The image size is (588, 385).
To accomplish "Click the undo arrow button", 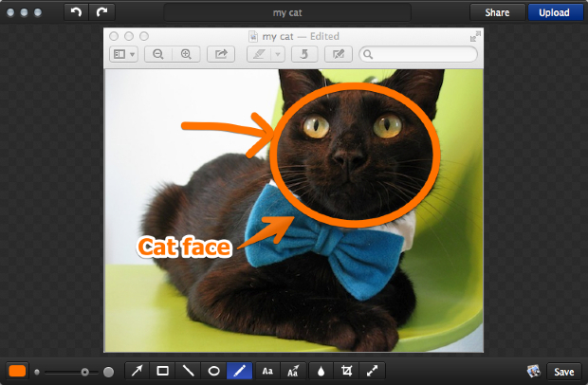I will (77, 12).
